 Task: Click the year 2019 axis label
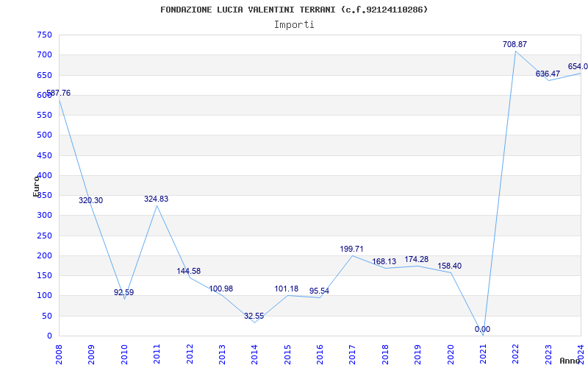click(417, 355)
